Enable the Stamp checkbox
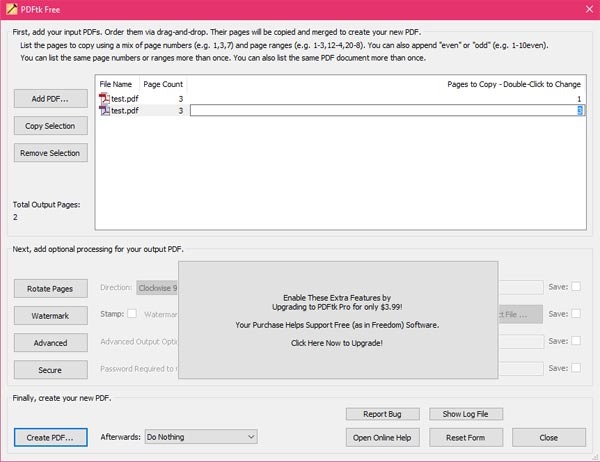Viewport: 600px width, 462px height. point(132,314)
